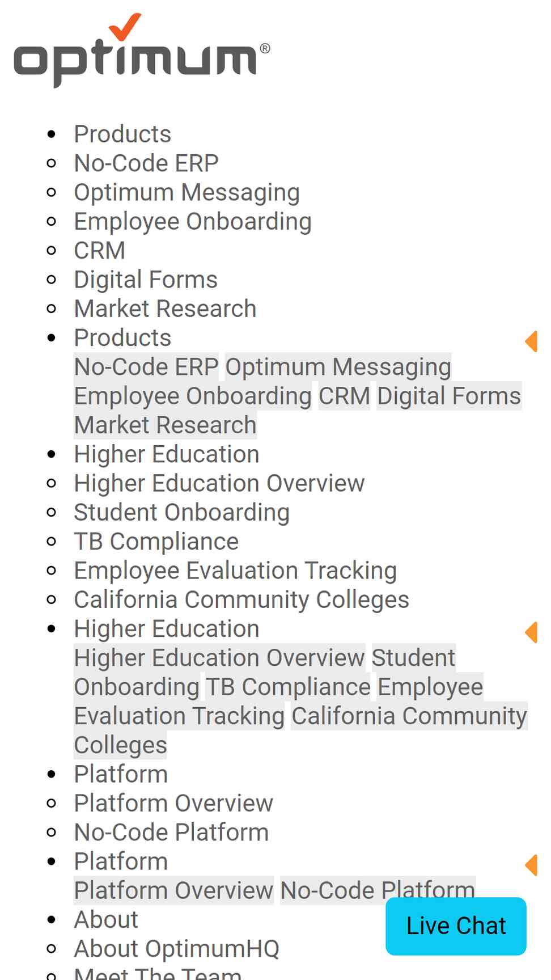
Task: Collapse the Higher Education submenu arrow
Action: point(531,632)
